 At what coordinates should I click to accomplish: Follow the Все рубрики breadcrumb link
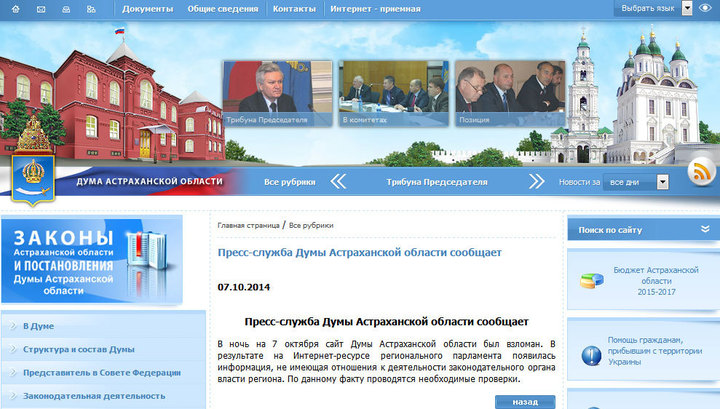coord(311,225)
